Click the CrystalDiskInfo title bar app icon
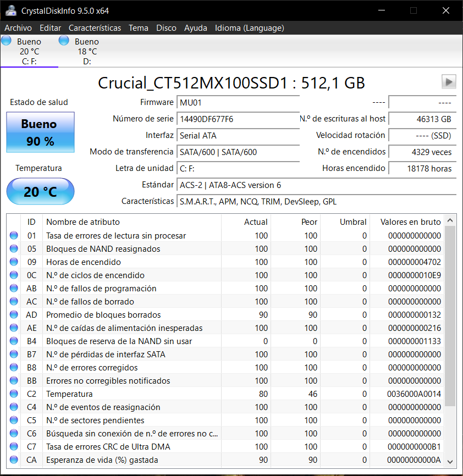Viewport: 463px width, 476px height. coord(10,10)
